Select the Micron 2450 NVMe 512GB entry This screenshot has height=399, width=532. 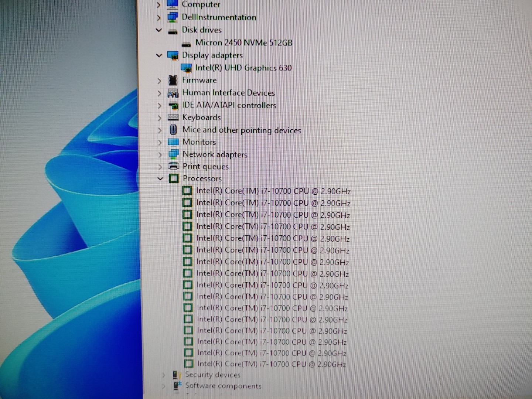(244, 43)
